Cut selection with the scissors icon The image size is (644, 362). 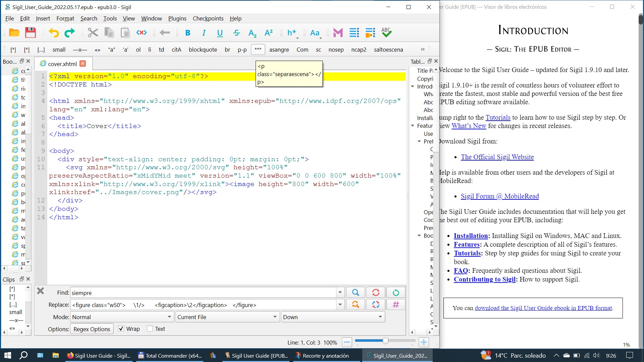pos(93,33)
